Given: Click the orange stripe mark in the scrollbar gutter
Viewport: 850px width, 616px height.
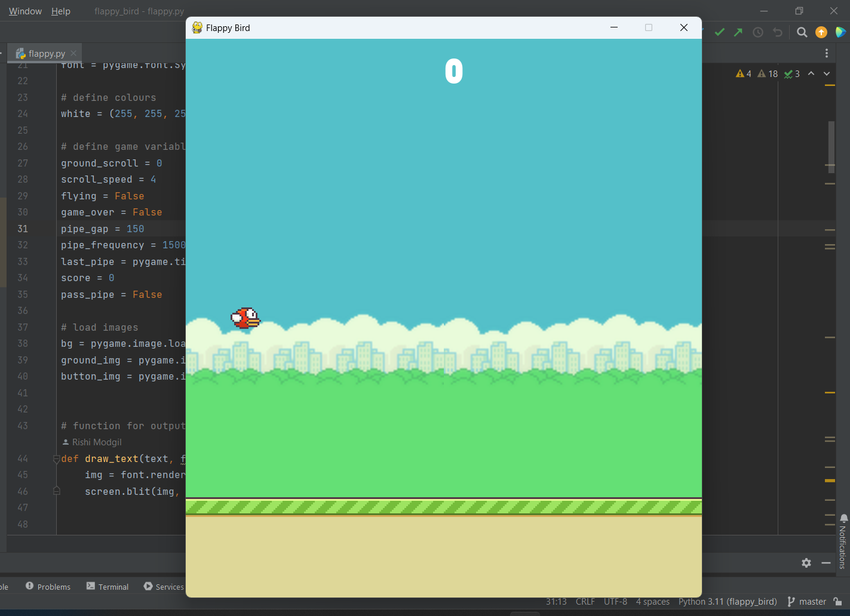Looking at the screenshot, I should tap(830, 481).
